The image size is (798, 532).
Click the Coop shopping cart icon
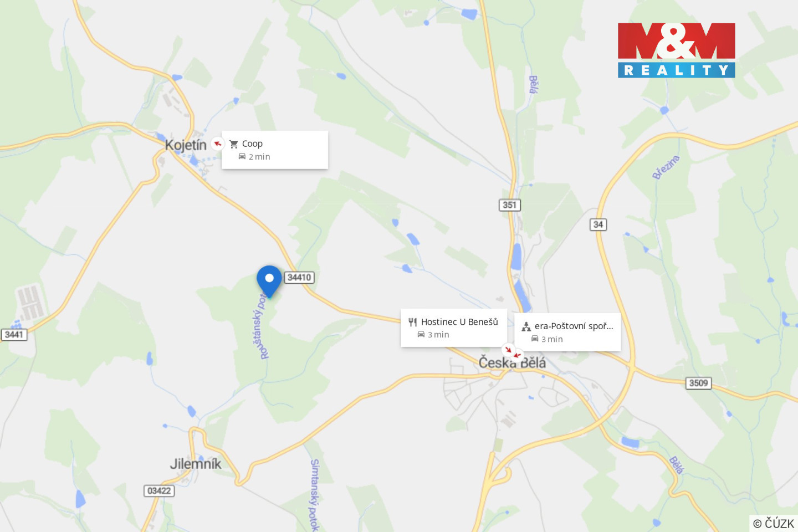point(234,144)
